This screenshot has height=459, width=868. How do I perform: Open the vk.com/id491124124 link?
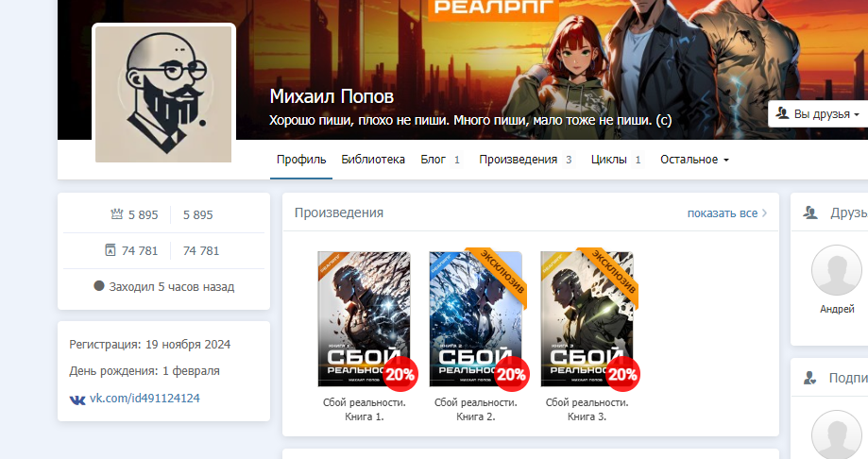coord(145,399)
